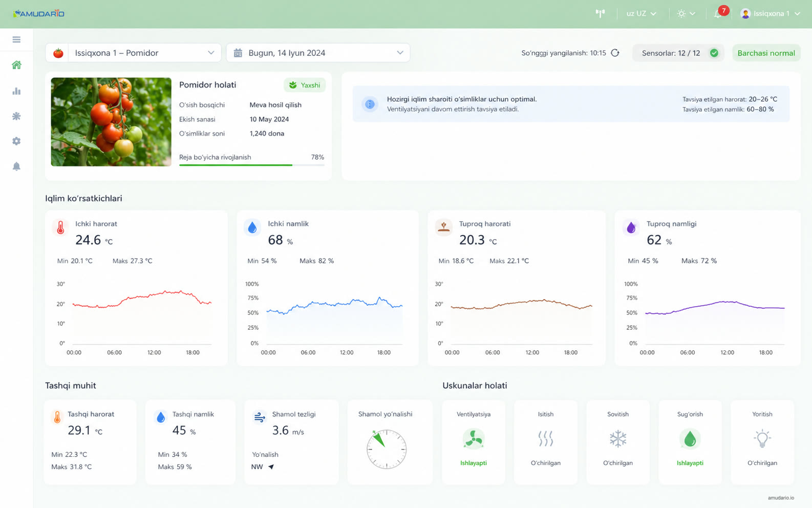Click the Tavsiya etilgan harorat: 20–26 °C text
812x508 pixels.
(730, 99)
